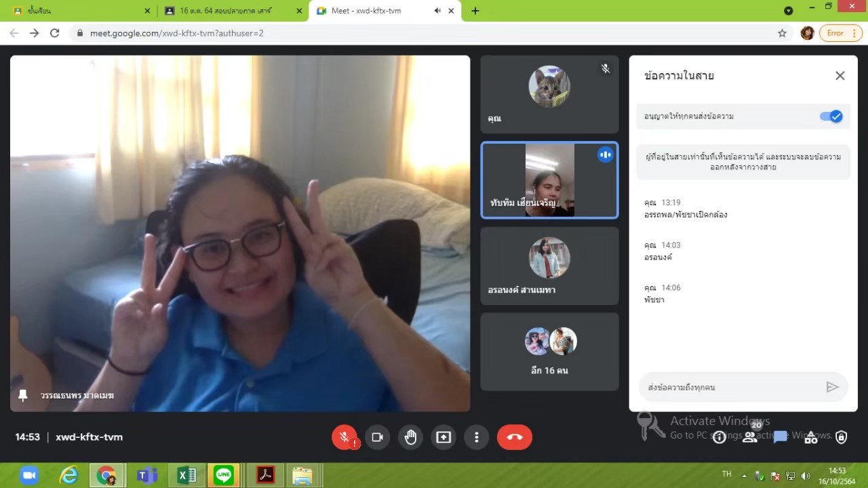Raise your hand in the meeting

(x=410, y=437)
